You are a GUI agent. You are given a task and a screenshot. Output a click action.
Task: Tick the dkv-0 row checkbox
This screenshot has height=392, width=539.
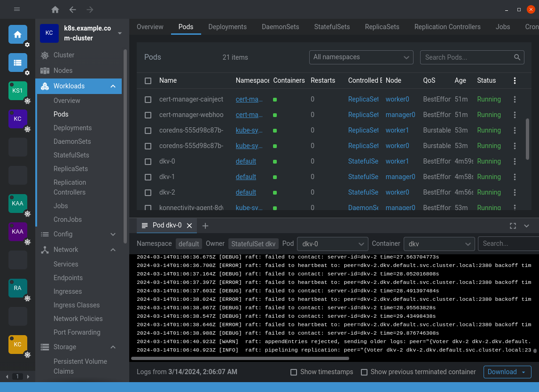pos(148,162)
